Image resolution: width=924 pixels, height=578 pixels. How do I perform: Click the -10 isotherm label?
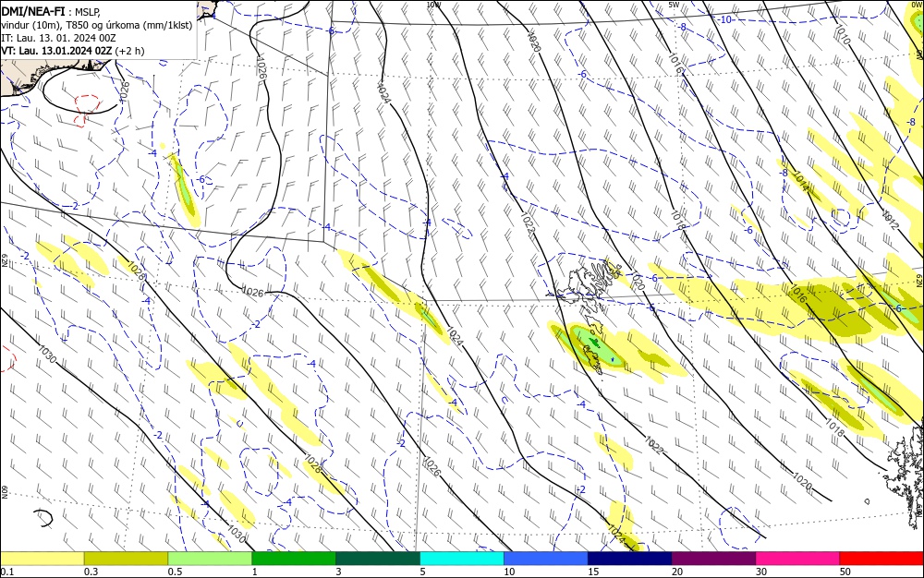724,19
